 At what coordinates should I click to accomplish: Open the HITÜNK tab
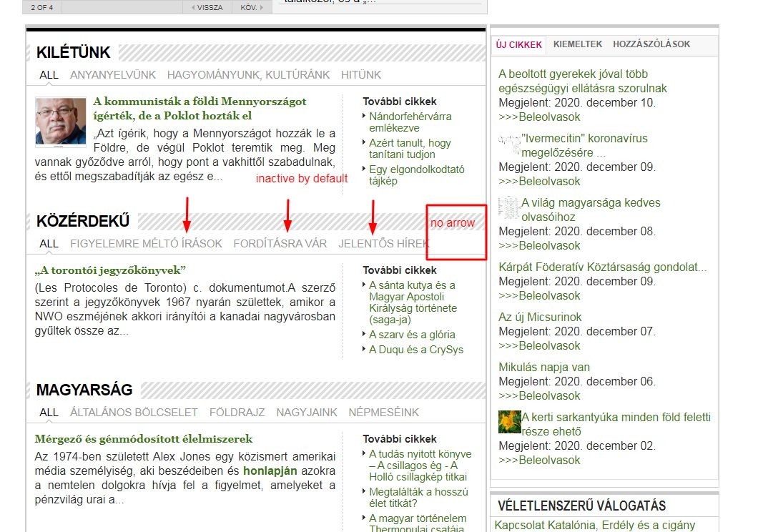tap(361, 75)
